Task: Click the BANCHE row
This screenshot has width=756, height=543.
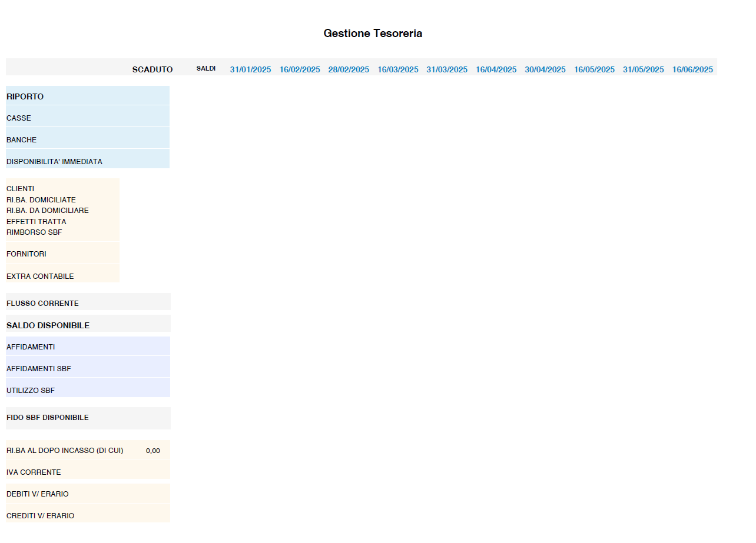Action: tap(22, 140)
